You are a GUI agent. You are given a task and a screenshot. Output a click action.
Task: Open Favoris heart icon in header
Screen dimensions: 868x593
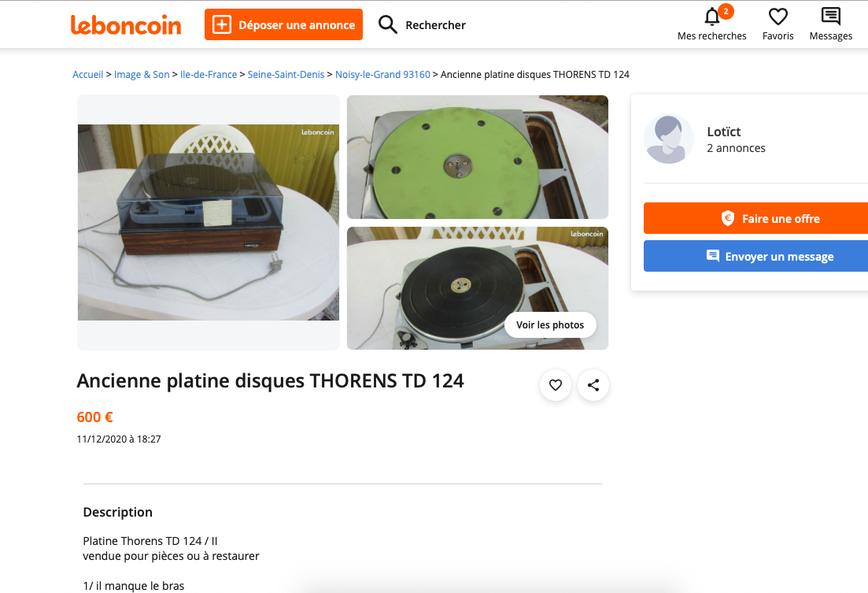pos(778,17)
